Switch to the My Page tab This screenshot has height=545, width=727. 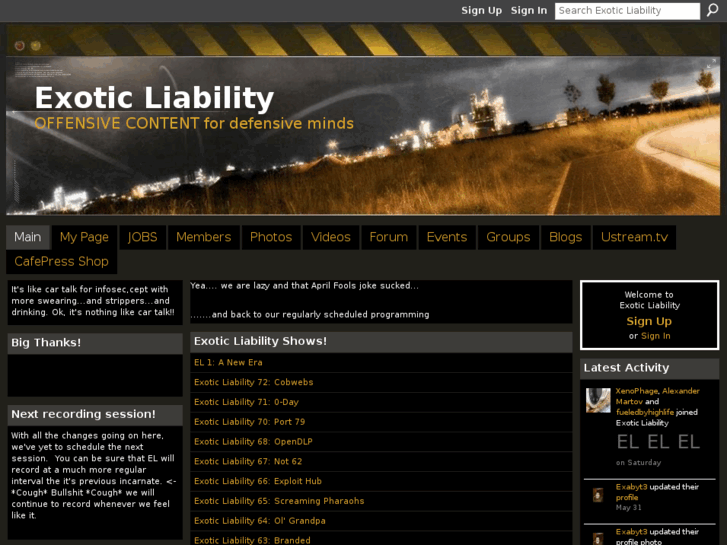point(84,237)
